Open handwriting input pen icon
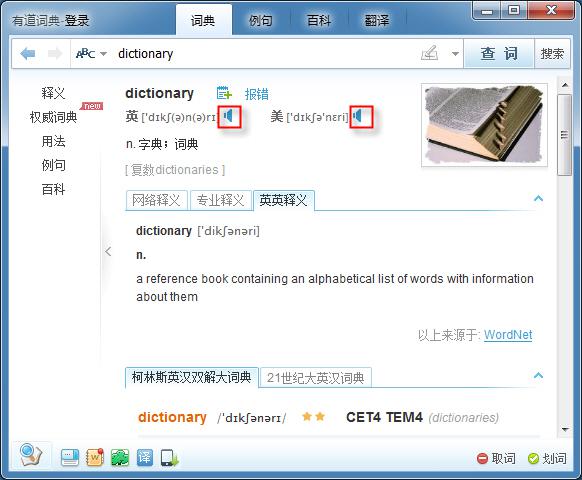This screenshot has height=480, width=582. (x=430, y=53)
